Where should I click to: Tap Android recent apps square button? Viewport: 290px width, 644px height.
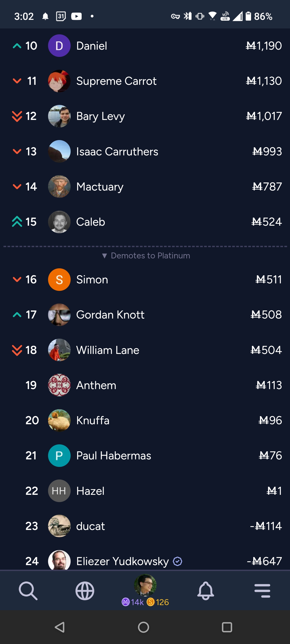[227, 627]
